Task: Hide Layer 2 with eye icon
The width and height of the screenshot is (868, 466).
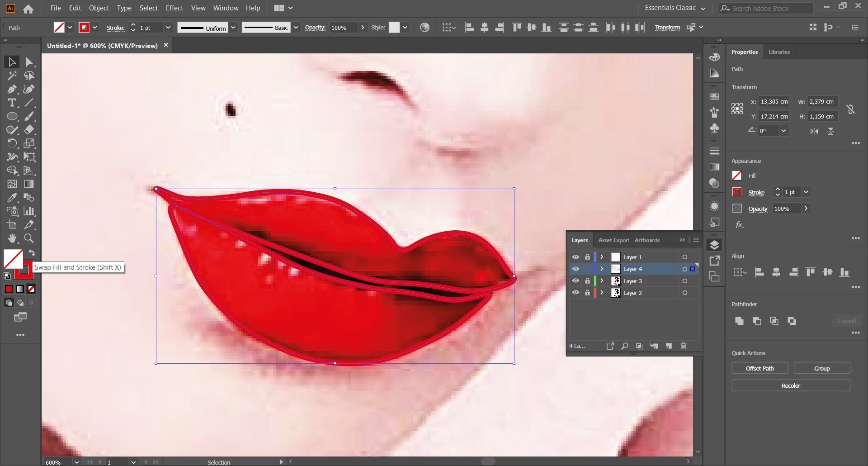Action: click(x=576, y=293)
